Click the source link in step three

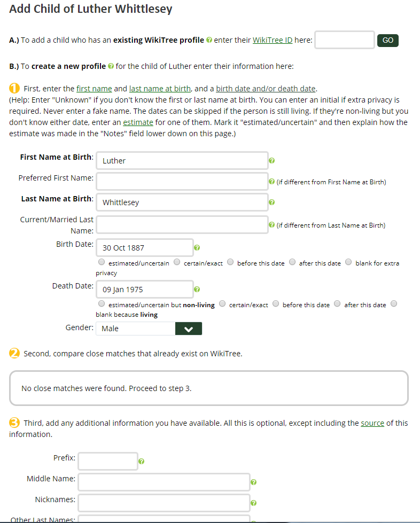(372, 423)
